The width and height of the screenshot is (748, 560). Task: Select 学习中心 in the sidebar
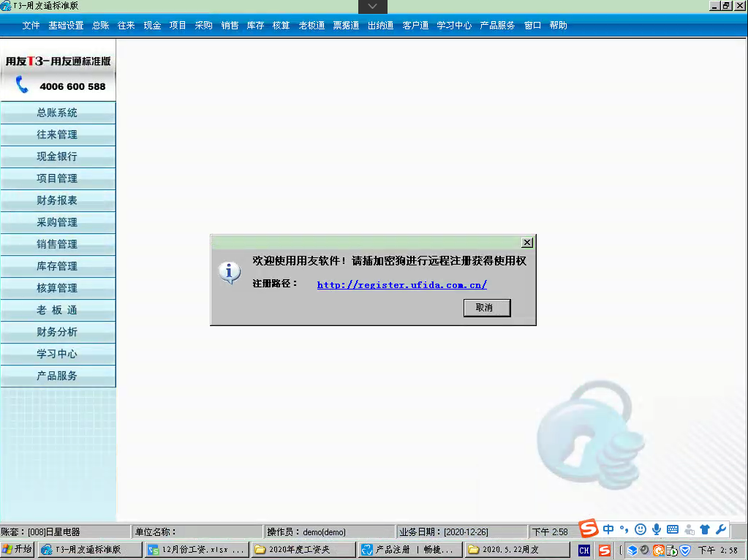point(58,354)
